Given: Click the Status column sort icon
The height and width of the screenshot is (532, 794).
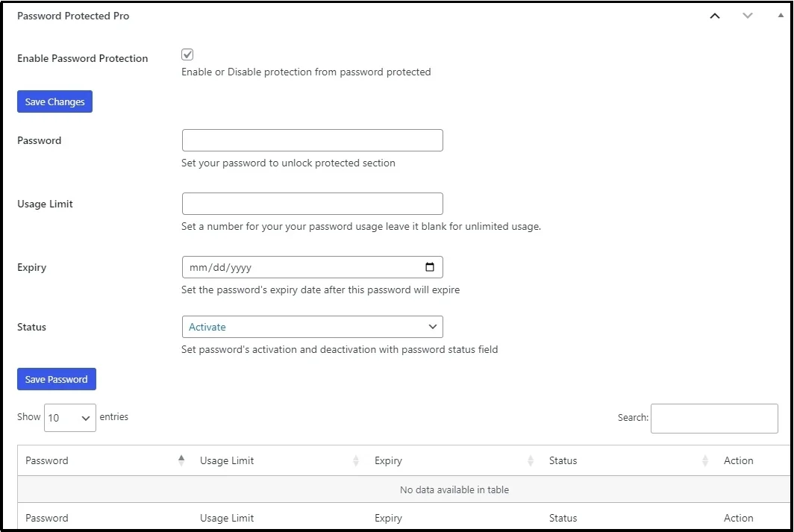Looking at the screenshot, I should point(704,460).
